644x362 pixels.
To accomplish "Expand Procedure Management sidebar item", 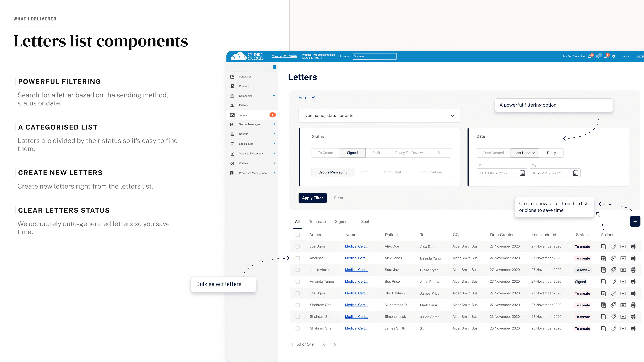I will 274,173.
